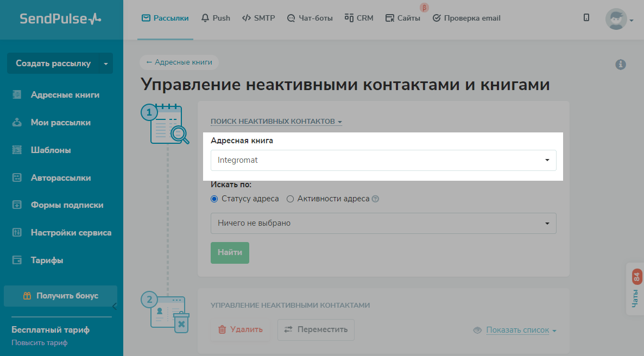Viewport: 644px width, 356px height.
Task: Click the help icon beside Активности адреса
Action: [x=375, y=199]
